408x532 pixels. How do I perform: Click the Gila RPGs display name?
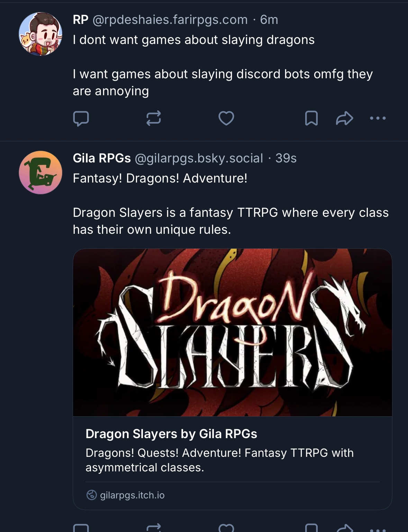[x=102, y=158]
